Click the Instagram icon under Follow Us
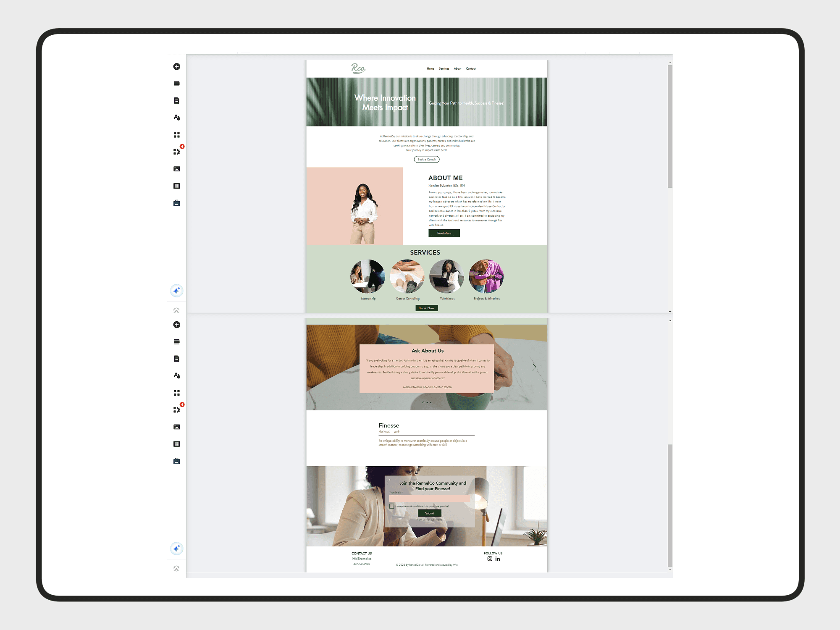The image size is (840, 630). click(490, 559)
